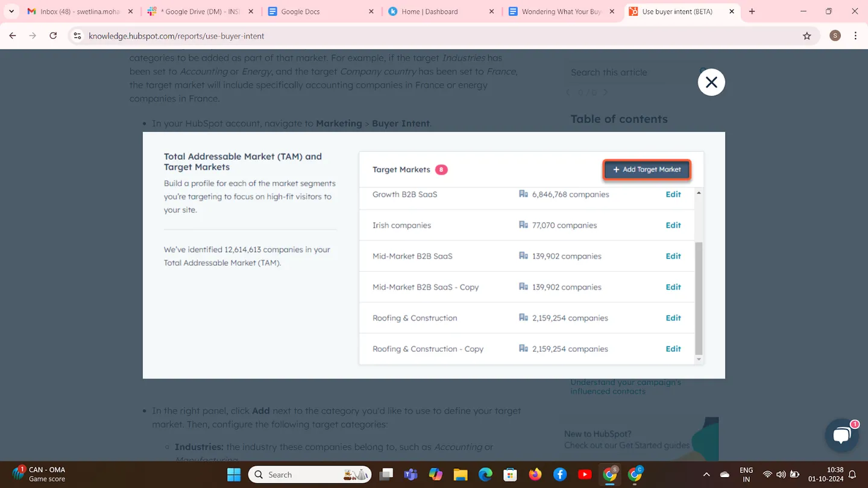
Task: Click the Mid-Market B2B SaaS row name
Action: (x=412, y=256)
